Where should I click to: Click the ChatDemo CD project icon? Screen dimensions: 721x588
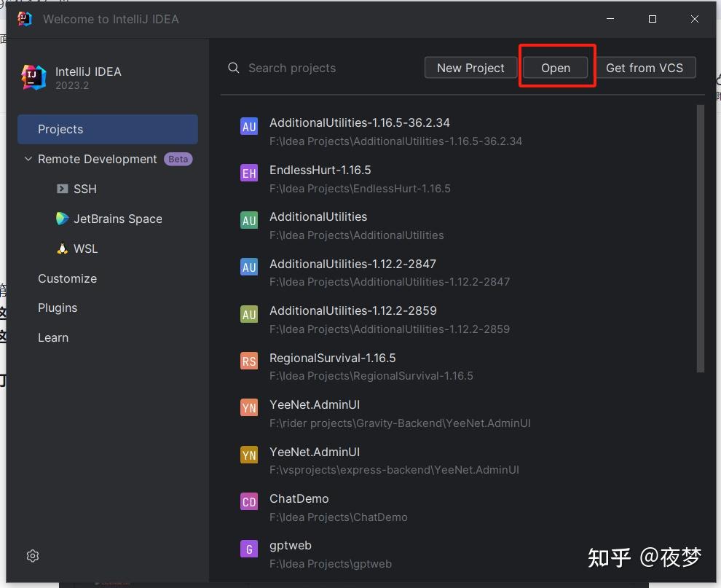[x=249, y=501]
